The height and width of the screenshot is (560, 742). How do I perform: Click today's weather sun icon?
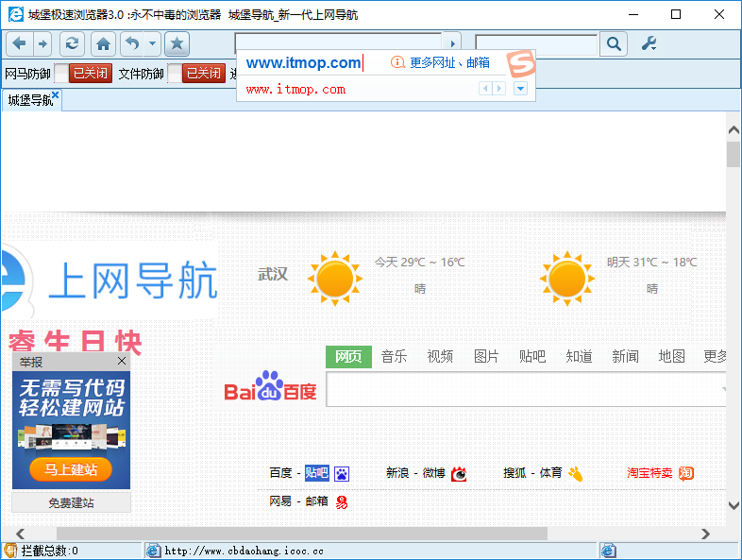(335, 279)
